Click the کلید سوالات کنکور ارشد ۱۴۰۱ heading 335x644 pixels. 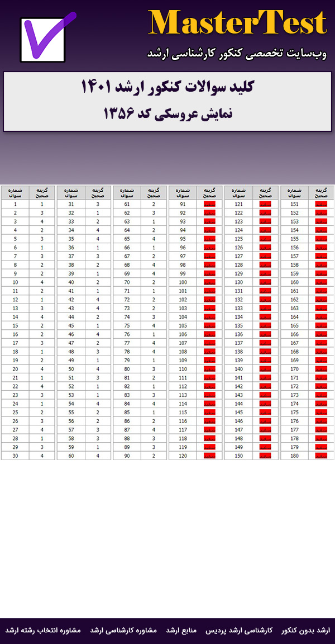tap(167, 87)
